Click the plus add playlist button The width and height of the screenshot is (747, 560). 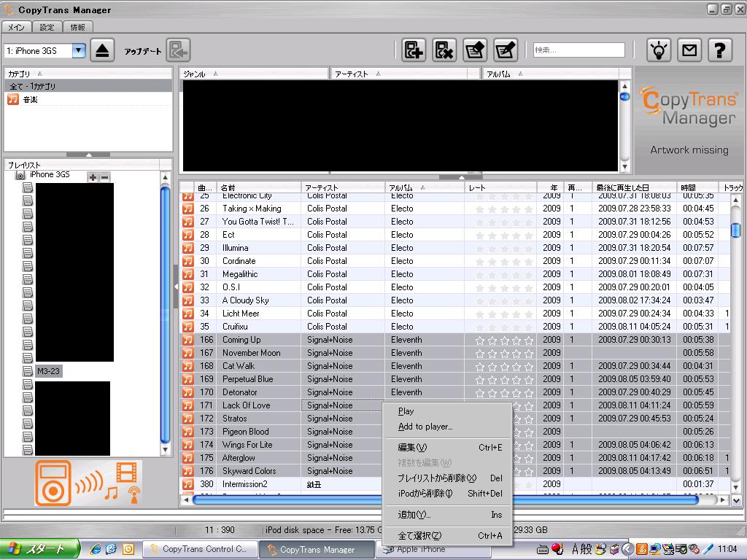point(93,178)
